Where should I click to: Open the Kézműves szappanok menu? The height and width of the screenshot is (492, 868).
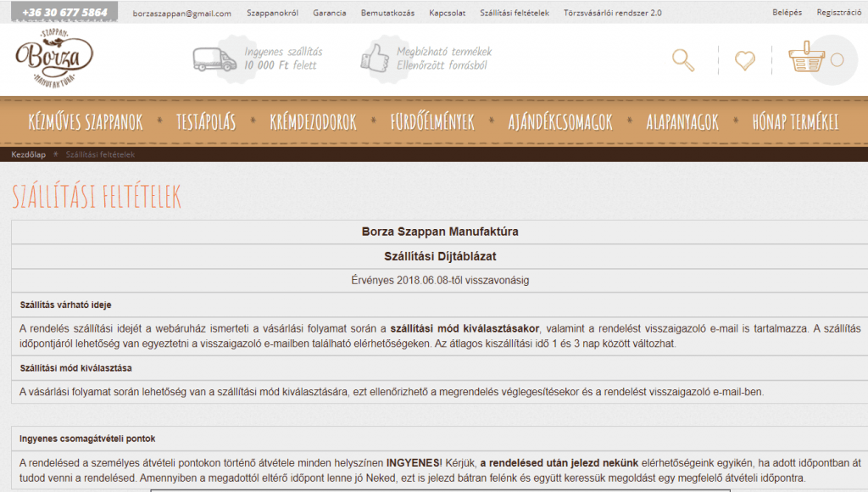point(86,122)
